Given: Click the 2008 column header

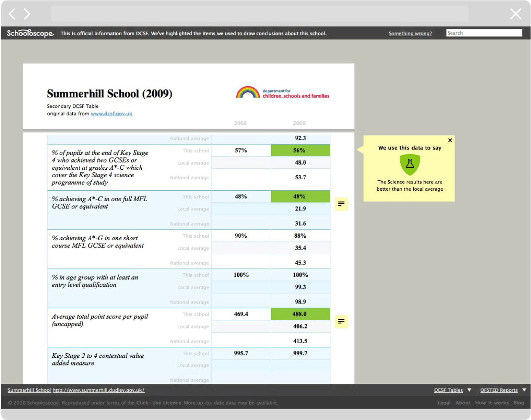Looking at the screenshot, I should pyautogui.click(x=240, y=123).
